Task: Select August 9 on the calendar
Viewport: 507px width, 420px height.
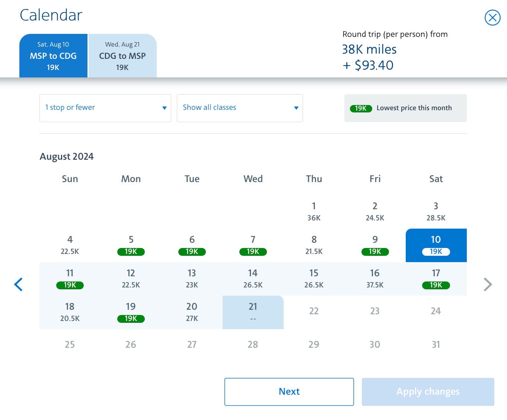Action: (x=375, y=245)
